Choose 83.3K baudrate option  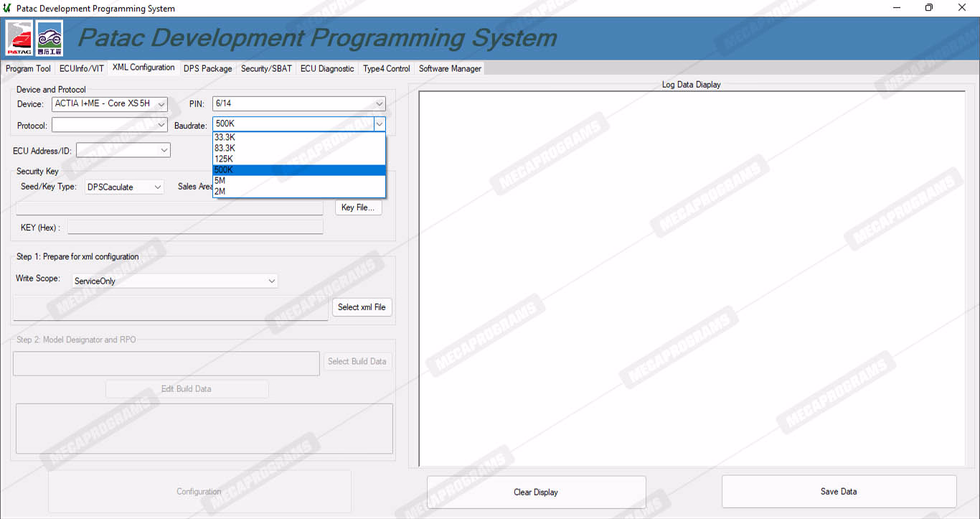tap(299, 148)
